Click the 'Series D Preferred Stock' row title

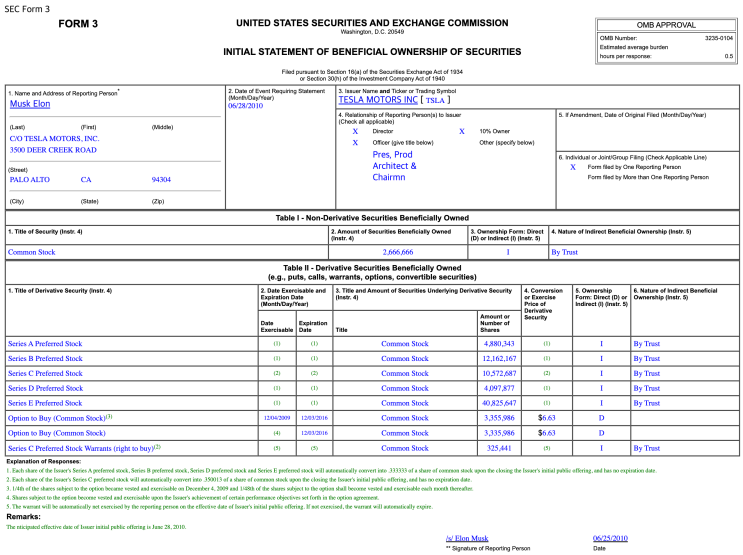tap(45, 388)
